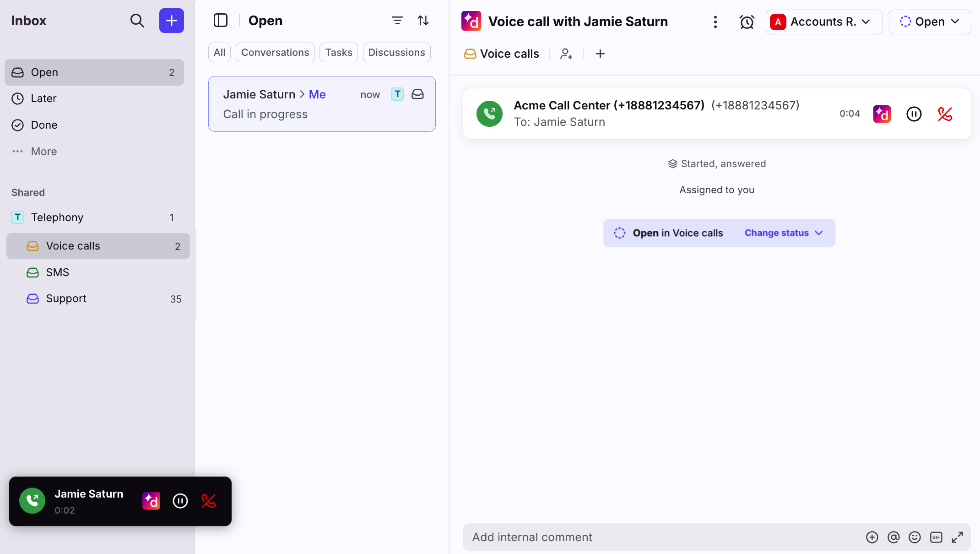Click the add participant icon
Image resolution: width=980 pixels, height=554 pixels.
pos(566,54)
